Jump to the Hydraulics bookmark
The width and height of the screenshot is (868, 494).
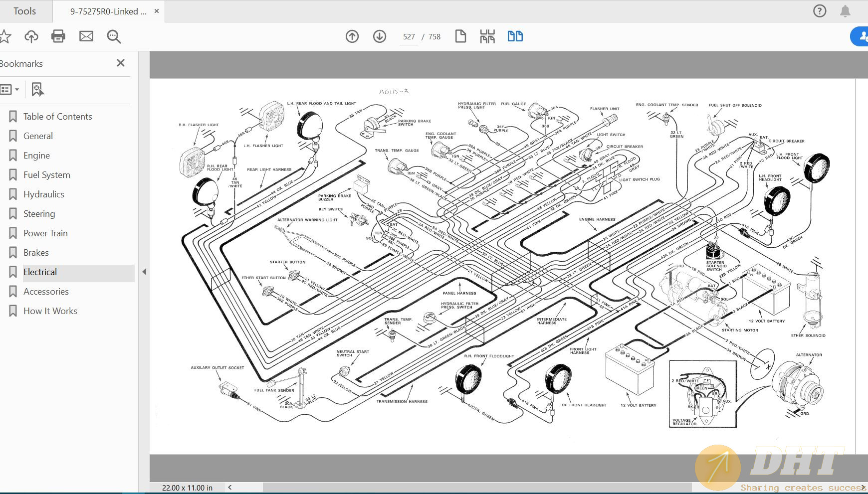[x=43, y=194]
